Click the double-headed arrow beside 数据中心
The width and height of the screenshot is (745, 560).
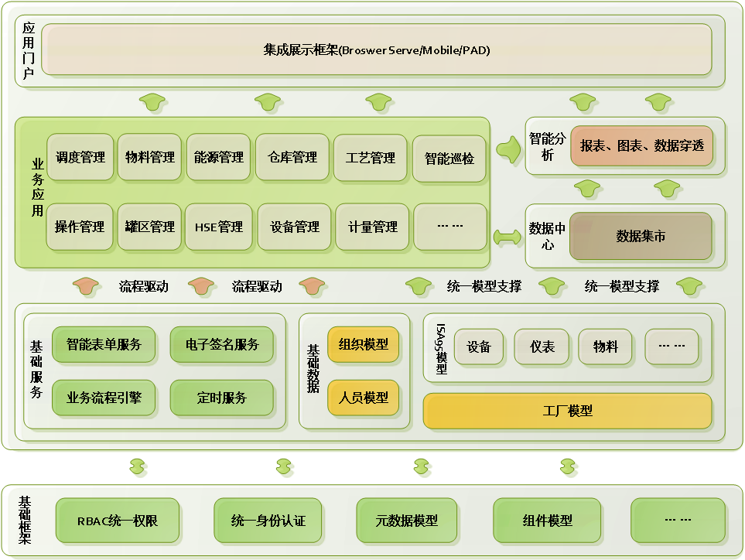(507, 237)
